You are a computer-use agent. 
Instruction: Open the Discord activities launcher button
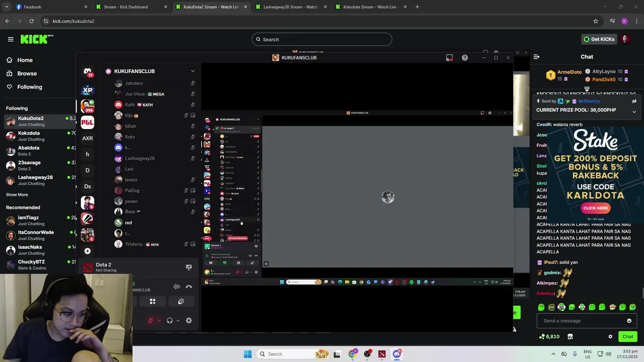click(152, 301)
